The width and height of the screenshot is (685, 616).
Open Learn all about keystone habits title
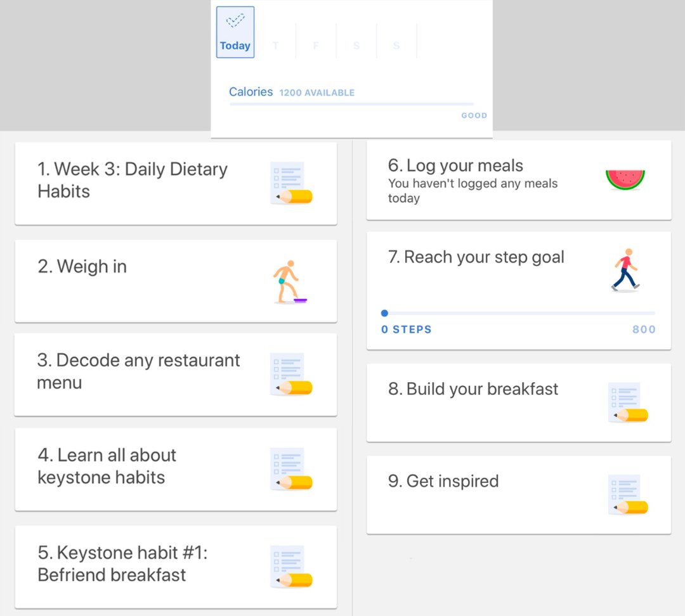[x=107, y=466]
